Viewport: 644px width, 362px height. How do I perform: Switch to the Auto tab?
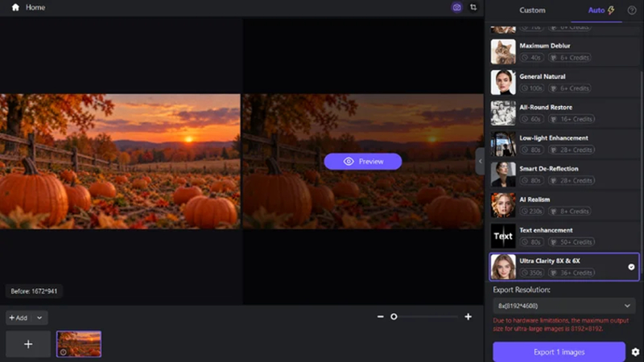tap(601, 10)
